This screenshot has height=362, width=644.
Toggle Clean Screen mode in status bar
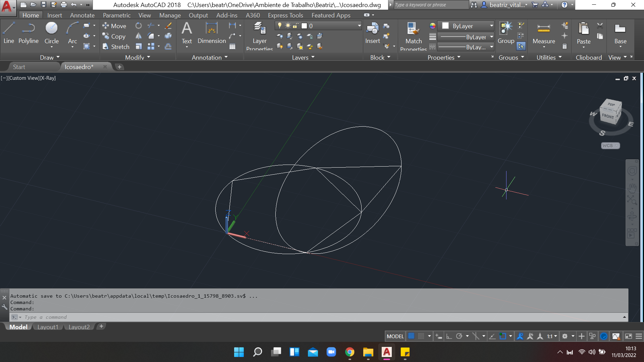pos(629,336)
